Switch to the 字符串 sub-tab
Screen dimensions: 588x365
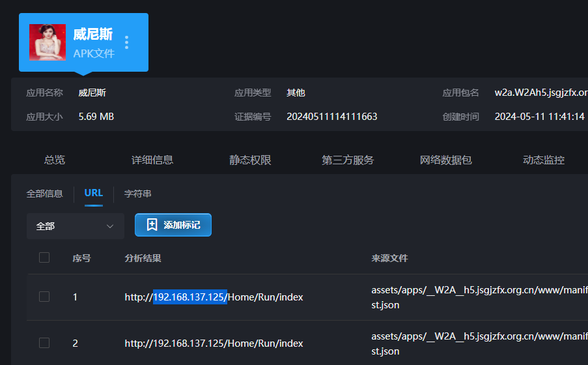tap(138, 194)
